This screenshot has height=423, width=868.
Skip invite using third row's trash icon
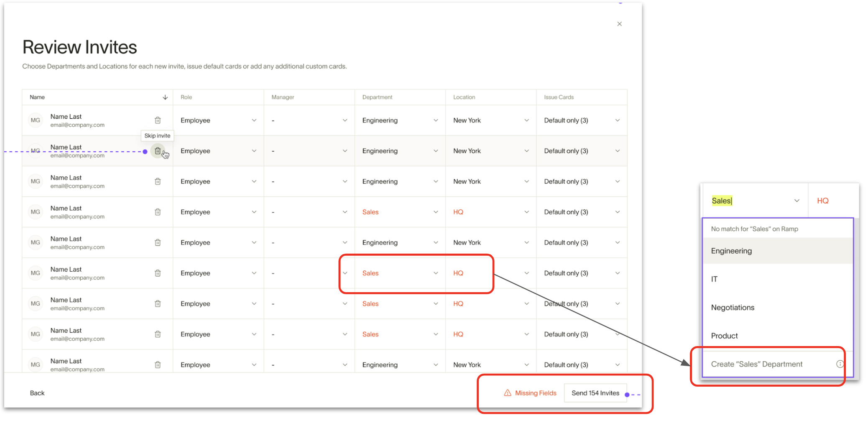click(x=158, y=181)
